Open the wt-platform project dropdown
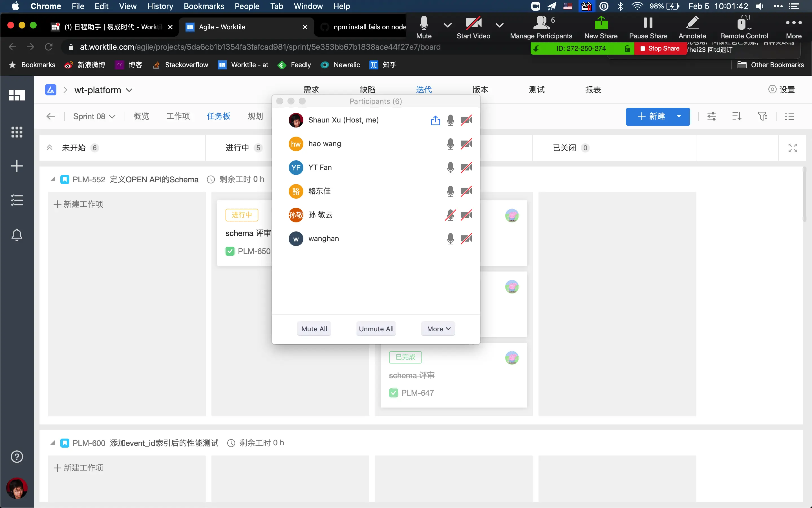Viewport: 812px width, 508px height. [103, 90]
